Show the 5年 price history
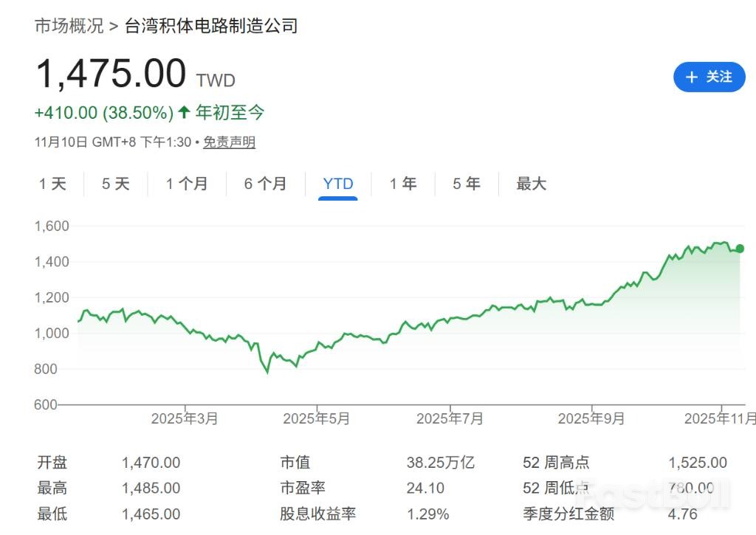The height and width of the screenshot is (535, 756). (x=465, y=184)
